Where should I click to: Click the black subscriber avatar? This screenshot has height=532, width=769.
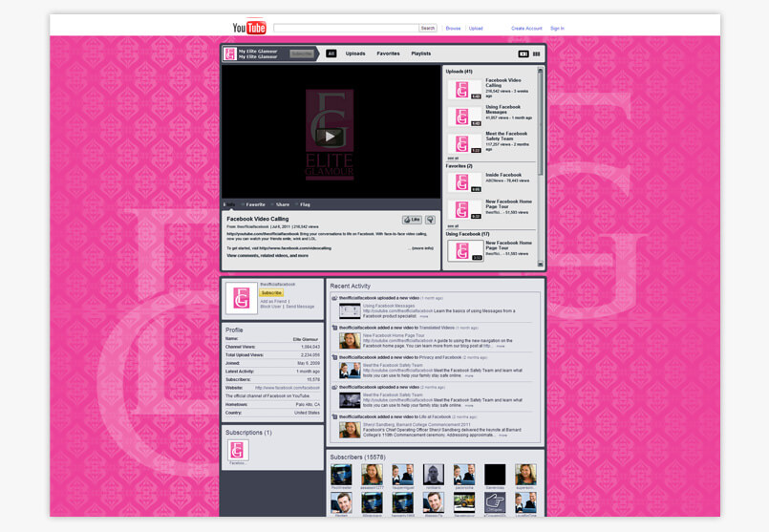pyautogui.click(x=495, y=475)
